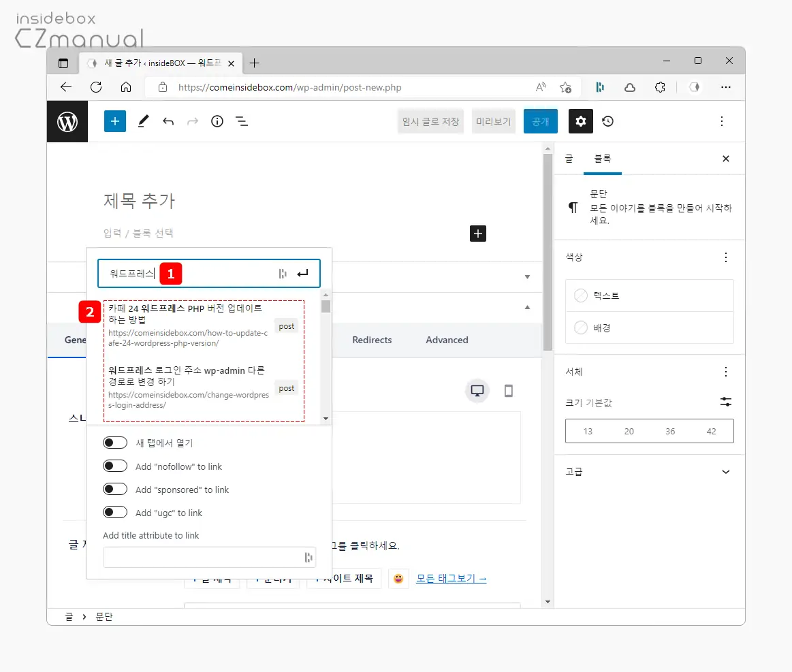Switch preview to mobile view
Screen dimensions: 792x672
[509, 391]
